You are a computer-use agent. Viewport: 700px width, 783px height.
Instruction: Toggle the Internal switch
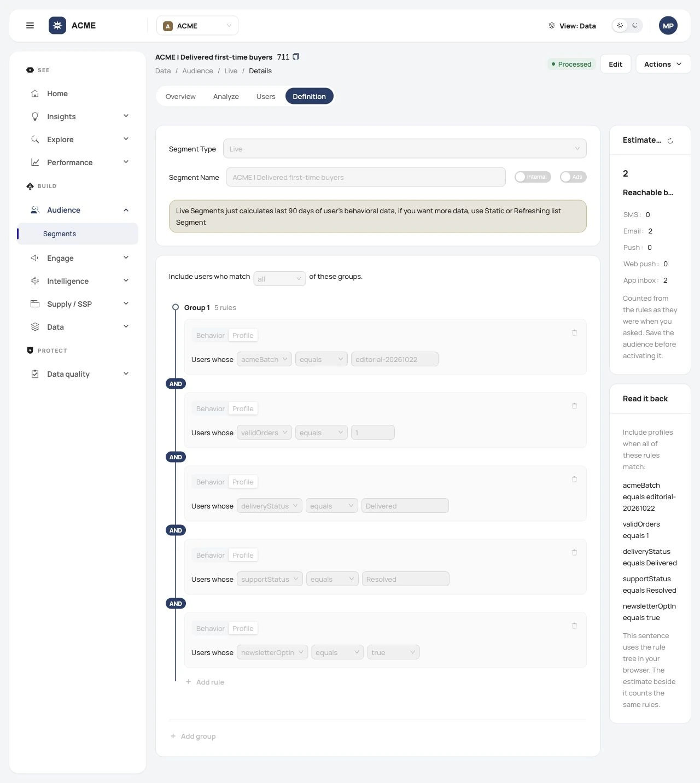[533, 177]
